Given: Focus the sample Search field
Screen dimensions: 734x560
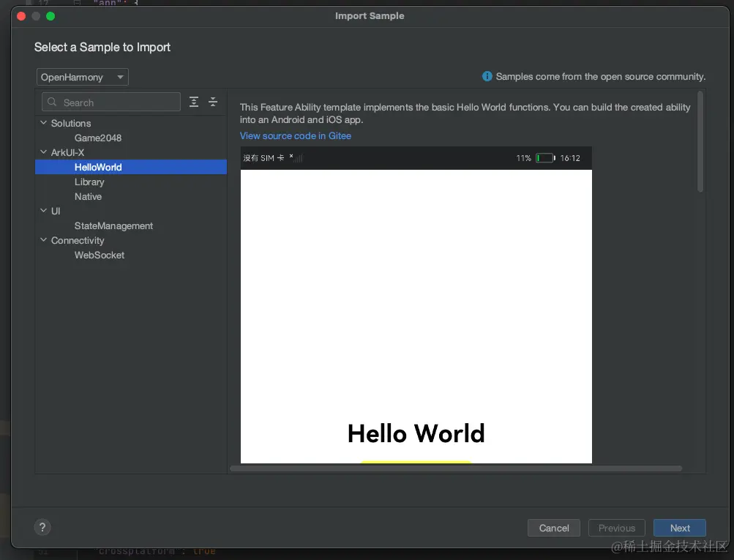Looking at the screenshot, I should pyautogui.click(x=111, y=102).
